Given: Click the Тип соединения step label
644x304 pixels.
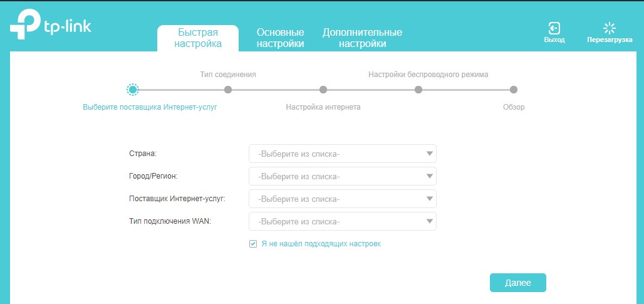Looking at the screenshot, I should pos(228,75).
